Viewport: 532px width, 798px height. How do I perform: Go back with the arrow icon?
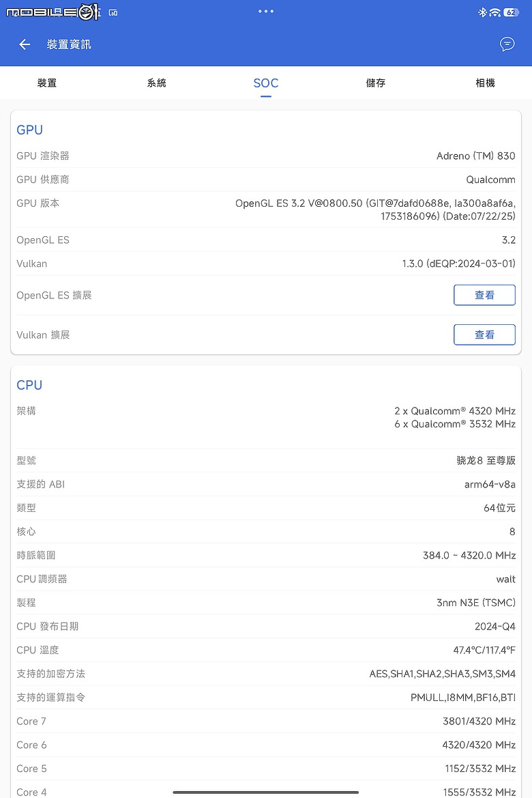tap(25, 45)
